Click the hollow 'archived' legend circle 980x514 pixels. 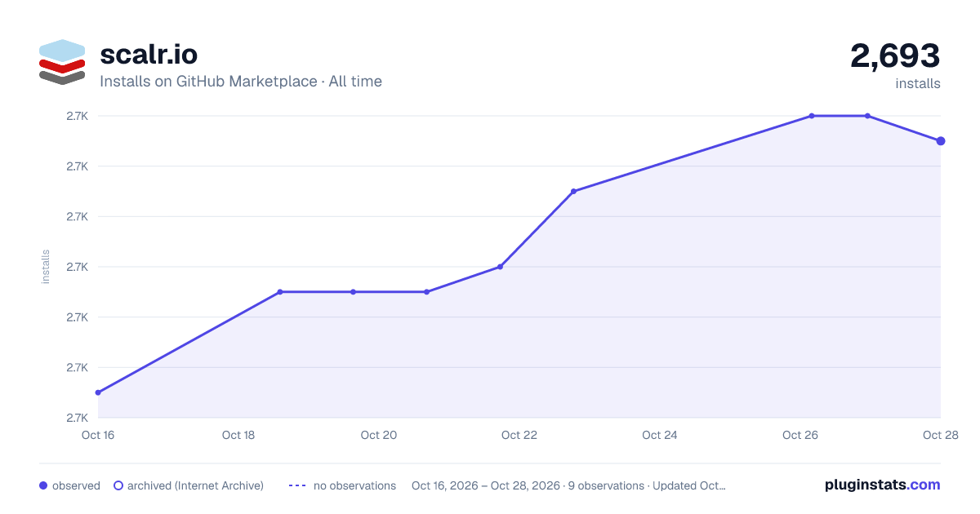(118, 485)
